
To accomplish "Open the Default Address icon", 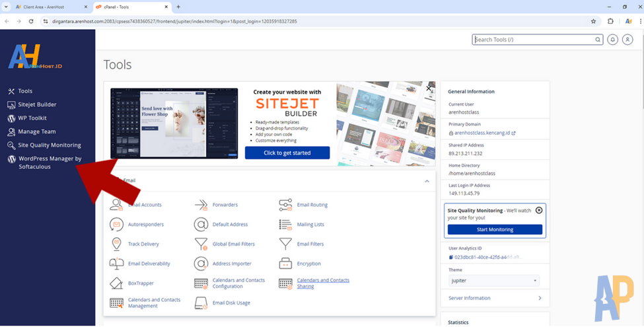I will (x=201, y=225).
